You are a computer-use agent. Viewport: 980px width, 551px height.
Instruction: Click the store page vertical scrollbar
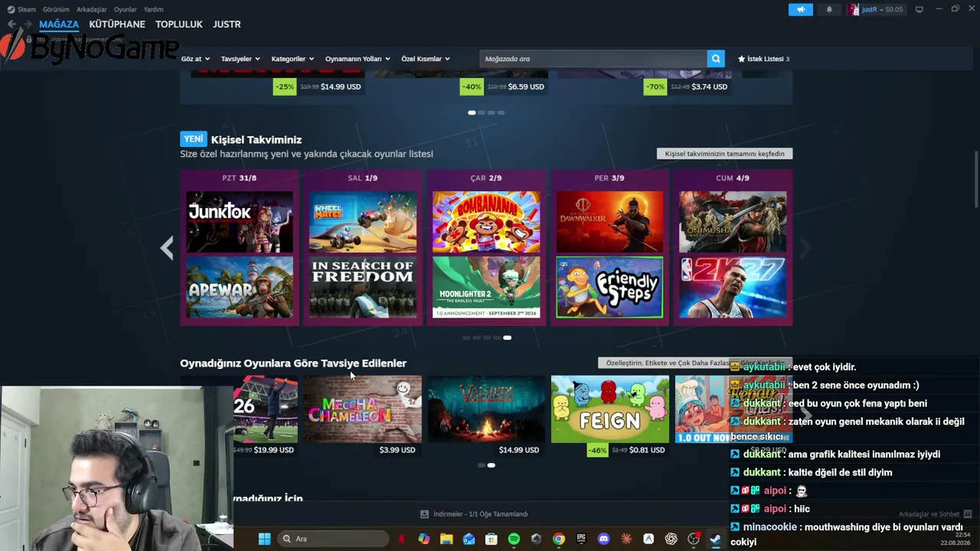[x=976, y=179]
